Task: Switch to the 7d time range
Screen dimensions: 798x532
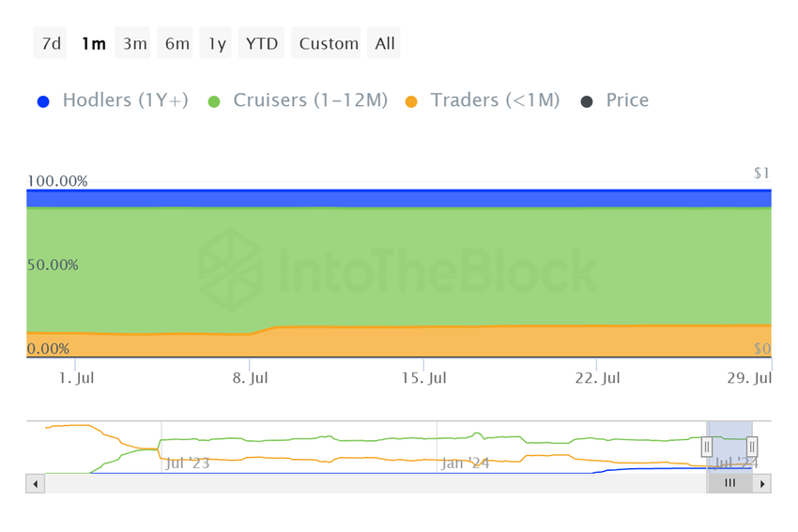Action: click(50, 43)
